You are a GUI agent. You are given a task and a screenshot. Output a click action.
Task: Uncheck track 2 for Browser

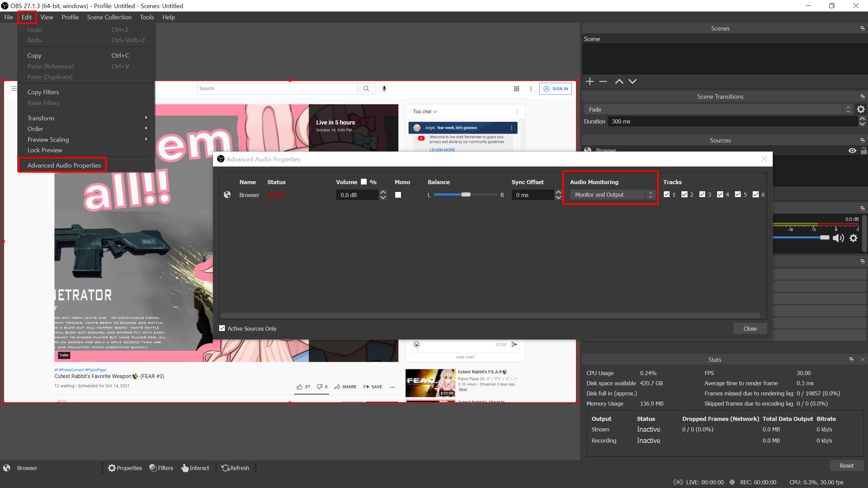tap(684, 194)
